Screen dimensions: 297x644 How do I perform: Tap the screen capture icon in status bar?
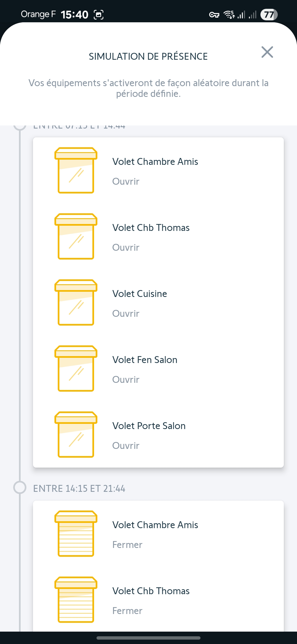(x=99, y=15)
